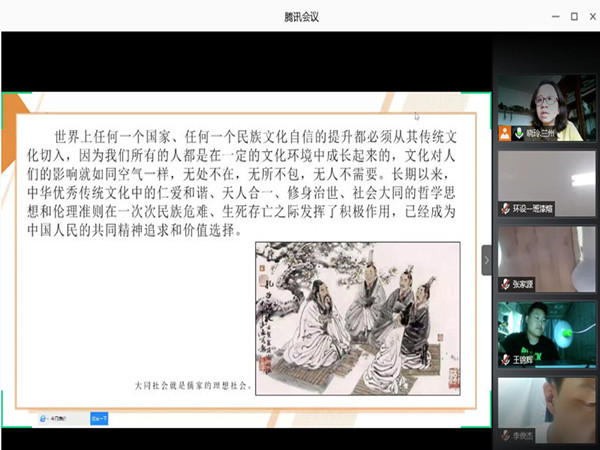The width and height of the screenshot is (600, 450).
Task: Select the 环设一班 video tile
Action: pos(546,180)
